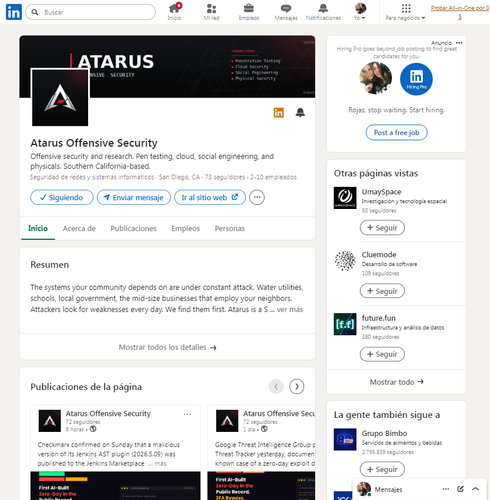Open the Grupo Bimbo logo
The width and height of the screenshot is (490, 500).
[x=345, y=439]
